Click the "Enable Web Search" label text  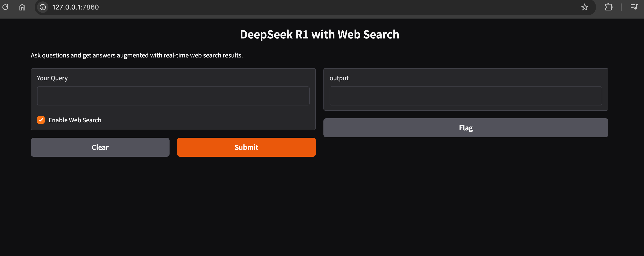click(x=75, y=120)
